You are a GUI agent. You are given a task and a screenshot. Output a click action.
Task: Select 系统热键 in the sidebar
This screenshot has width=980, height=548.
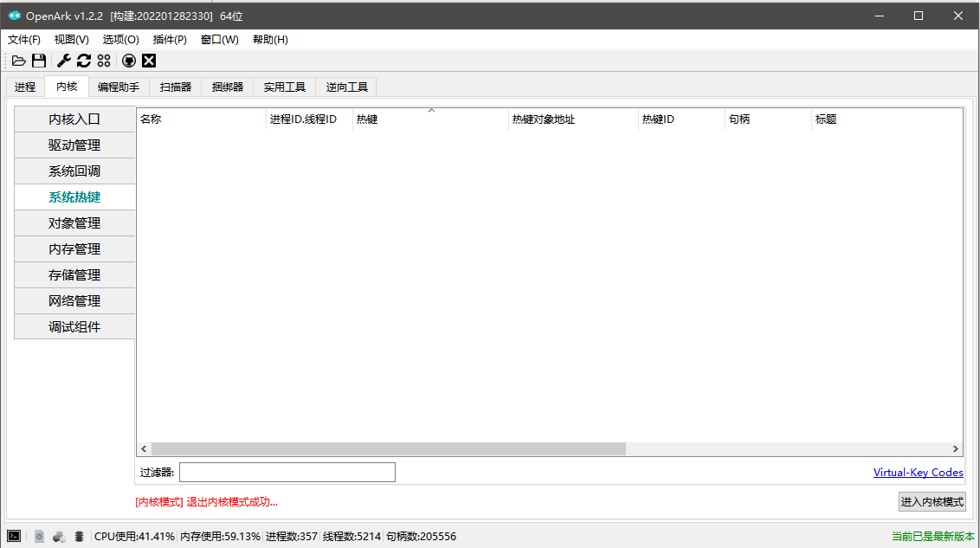pos(74,197)
